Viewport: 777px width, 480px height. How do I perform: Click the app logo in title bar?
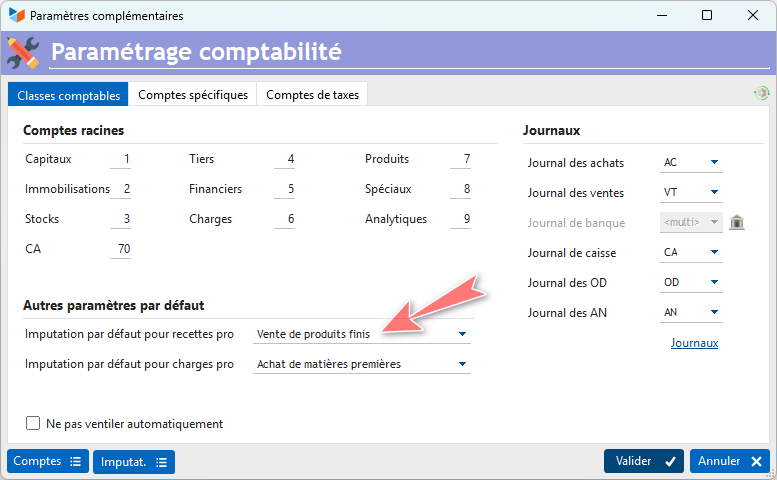(17, 15)
